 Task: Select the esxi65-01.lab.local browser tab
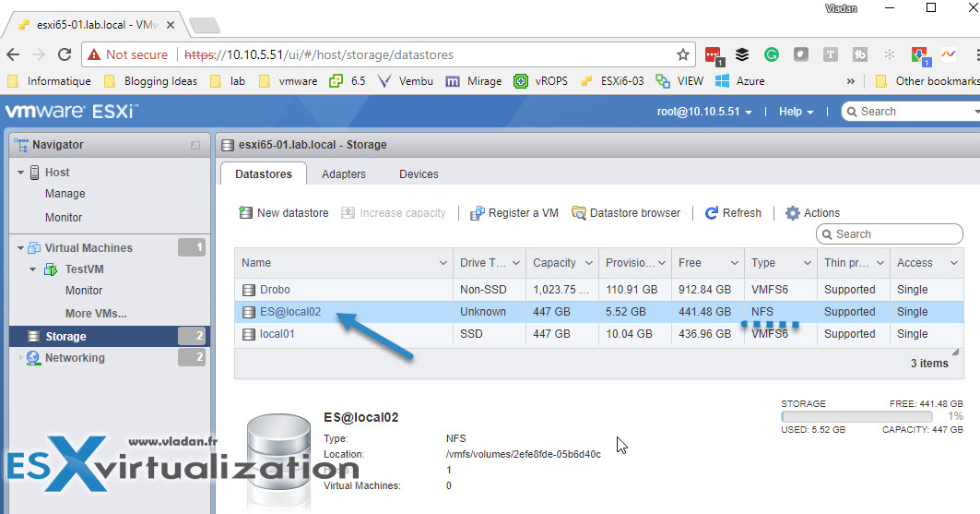click(x=94, y=25)
